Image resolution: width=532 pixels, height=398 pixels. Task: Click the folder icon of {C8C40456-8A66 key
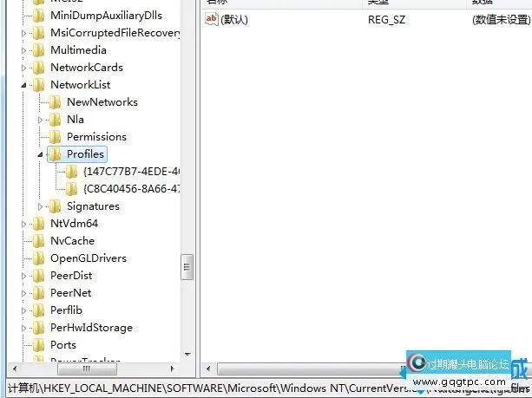pos(72,189)
